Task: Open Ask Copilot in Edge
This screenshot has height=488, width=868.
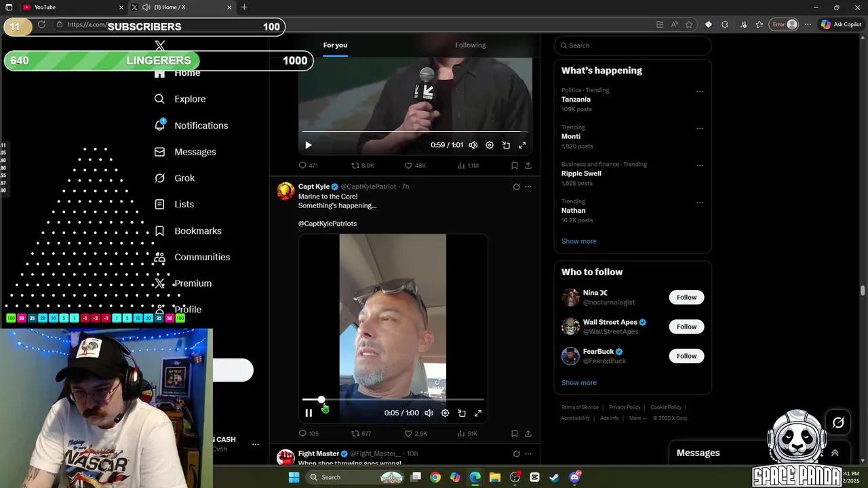Action: point(841,24)
